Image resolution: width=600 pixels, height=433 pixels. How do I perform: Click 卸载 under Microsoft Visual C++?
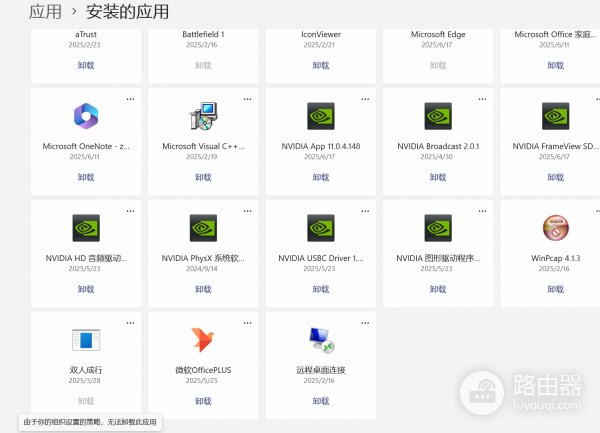[203, 177]
